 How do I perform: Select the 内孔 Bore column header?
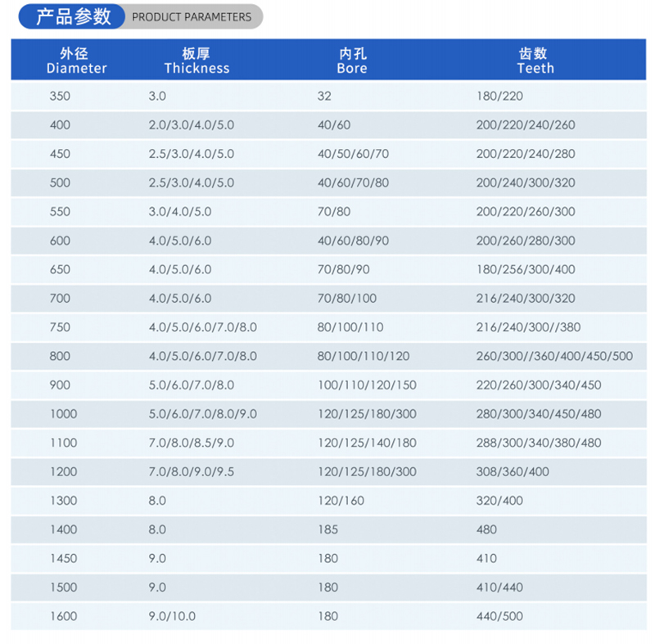click(x=352, y=60)
